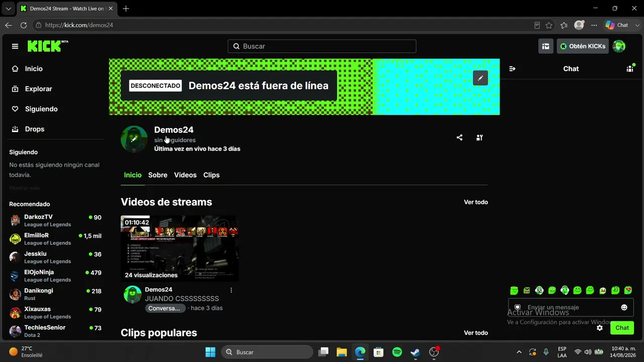Open the Windows Start menu
Viewport: 644px width, 362px height.
pos(210,352)
